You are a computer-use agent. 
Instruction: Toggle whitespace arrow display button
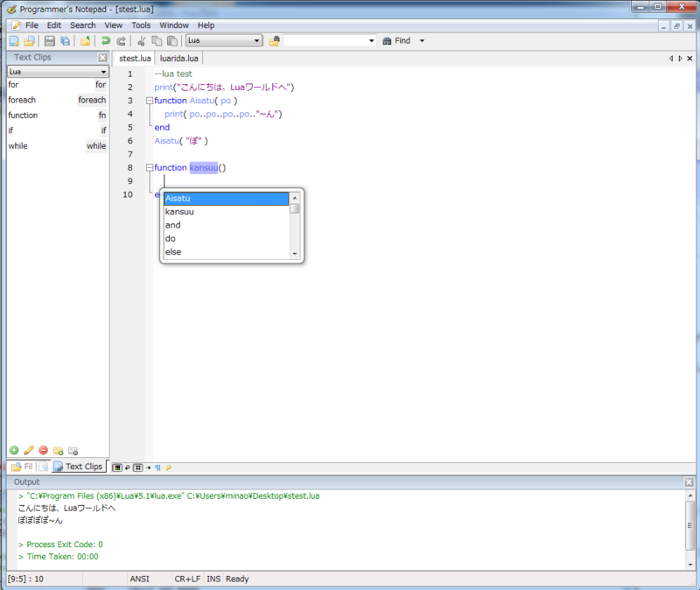coord(148,467)
